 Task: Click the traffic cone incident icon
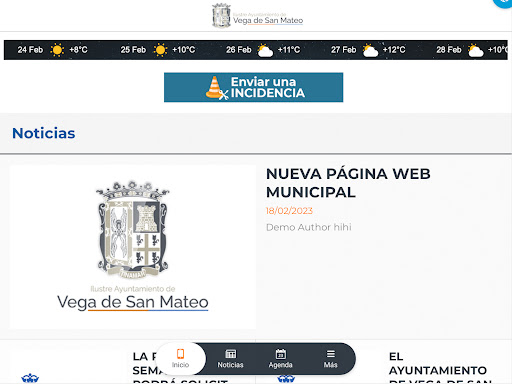[x=216, y=88]
